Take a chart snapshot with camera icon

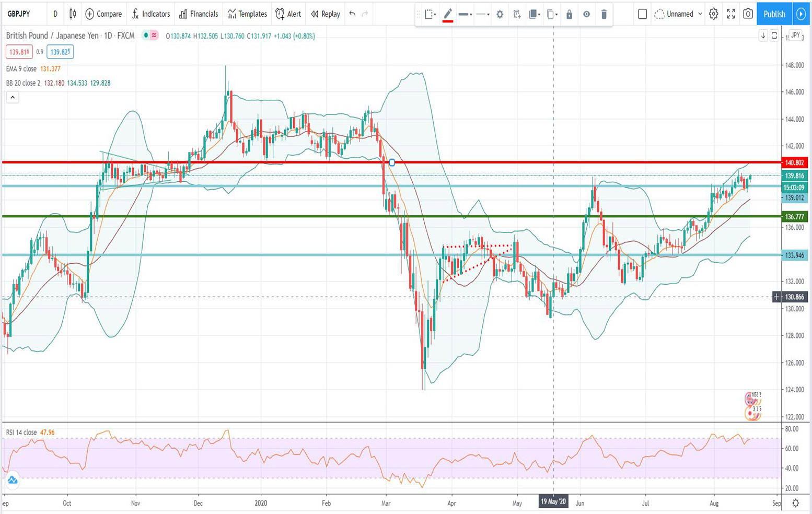coord(748,14)
